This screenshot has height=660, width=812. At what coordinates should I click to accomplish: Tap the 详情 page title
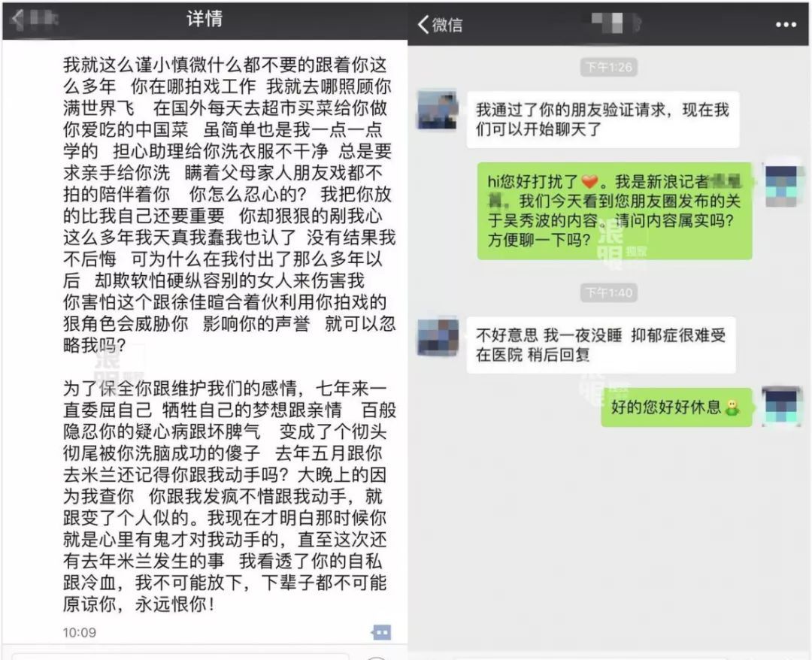205,19
